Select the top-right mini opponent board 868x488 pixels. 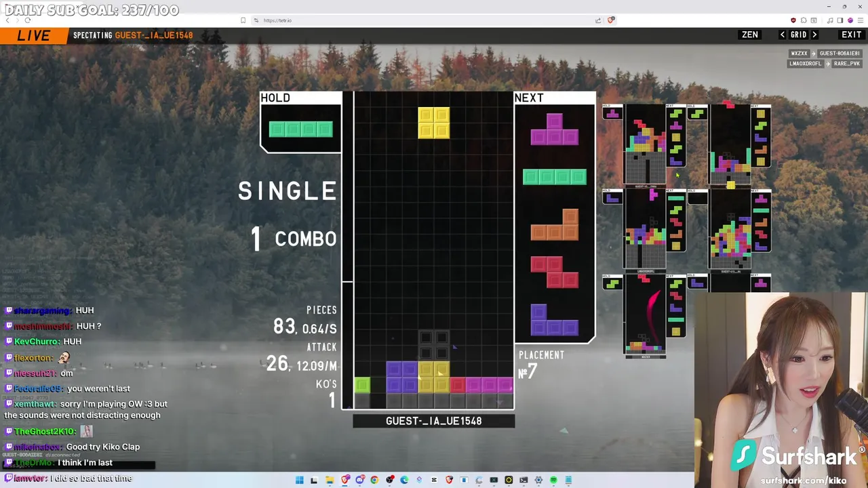730,144
